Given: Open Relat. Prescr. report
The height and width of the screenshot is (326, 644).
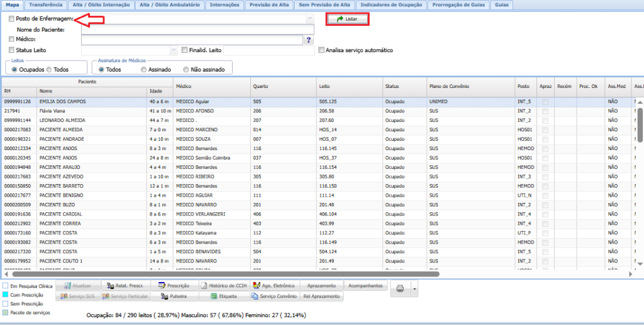Looking at the screenshot, I should point(126,286).
